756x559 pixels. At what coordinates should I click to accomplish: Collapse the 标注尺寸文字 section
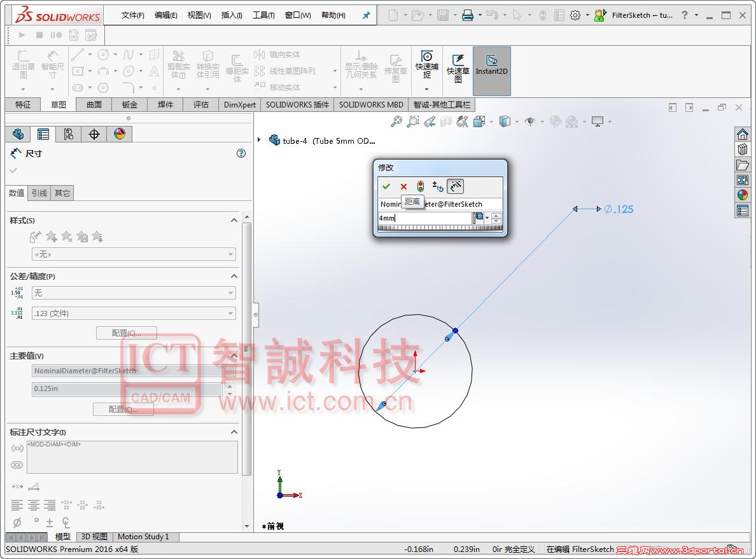[234, 432]
